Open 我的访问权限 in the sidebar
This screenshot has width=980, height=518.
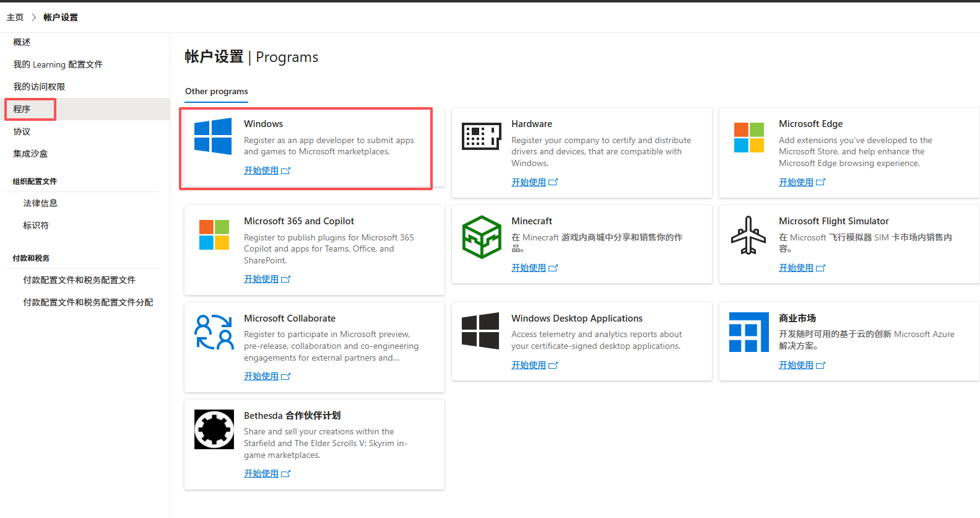point(39,87)
